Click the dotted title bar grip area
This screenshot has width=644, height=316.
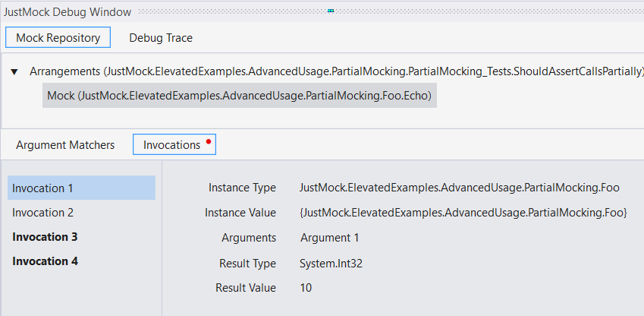click(x=391, y=11)
